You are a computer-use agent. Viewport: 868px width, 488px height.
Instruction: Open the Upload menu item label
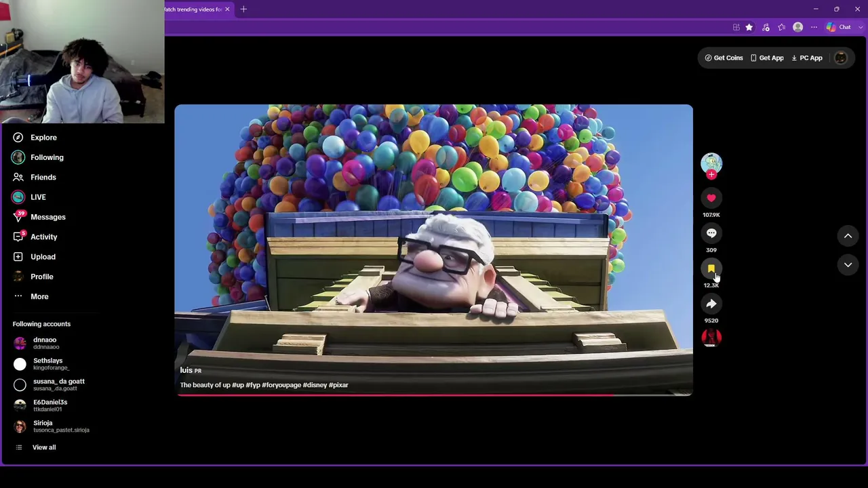[43, 257]
